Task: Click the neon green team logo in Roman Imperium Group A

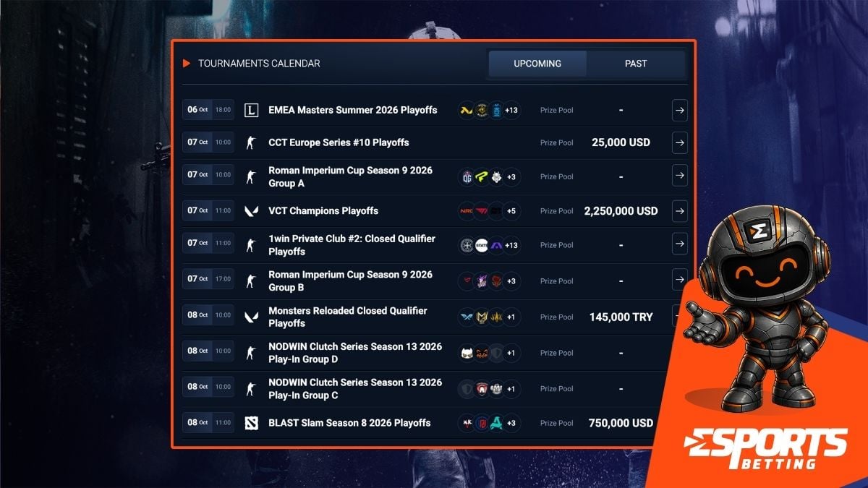Action: pos(482,176)
